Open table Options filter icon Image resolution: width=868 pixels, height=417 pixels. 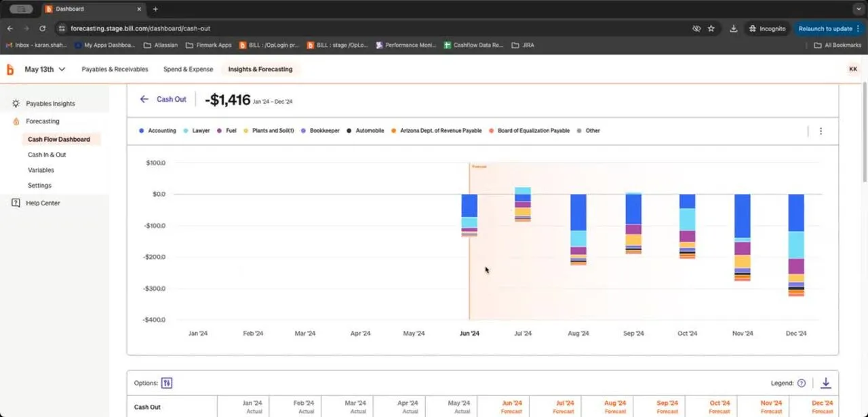[x=167, y=383]
